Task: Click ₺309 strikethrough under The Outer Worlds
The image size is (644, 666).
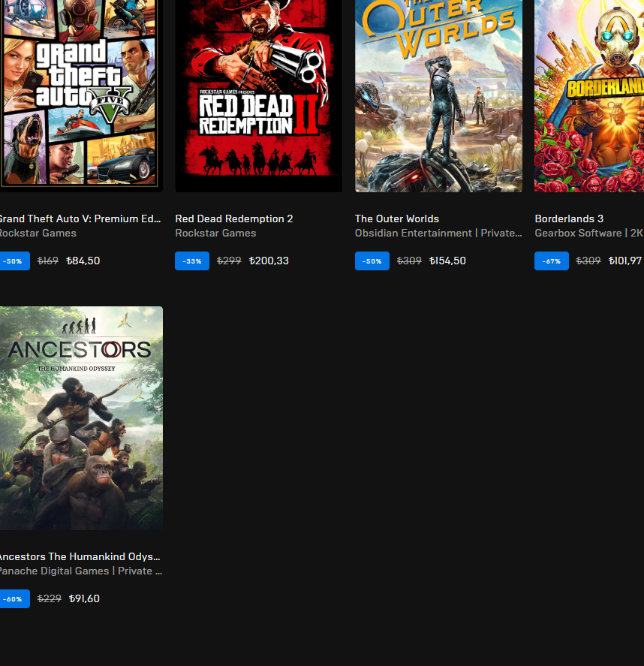Action: click(409, 261)
